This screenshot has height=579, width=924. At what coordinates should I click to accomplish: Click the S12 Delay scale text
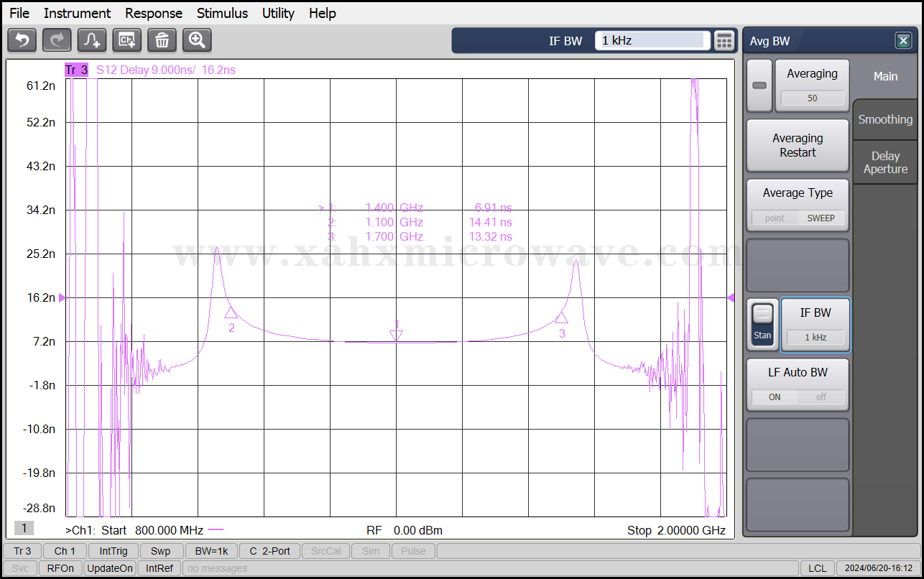coord(166,70)
